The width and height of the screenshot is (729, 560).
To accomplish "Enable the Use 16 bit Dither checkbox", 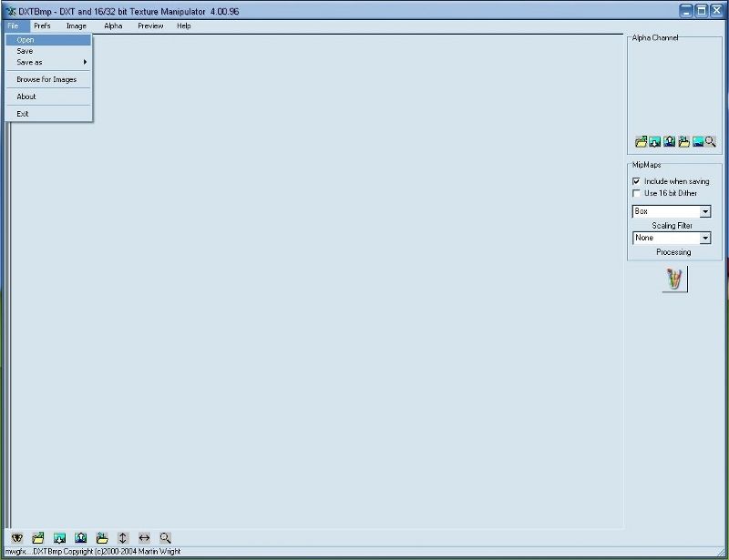I will pyautogui.click(x=636, y=193).
